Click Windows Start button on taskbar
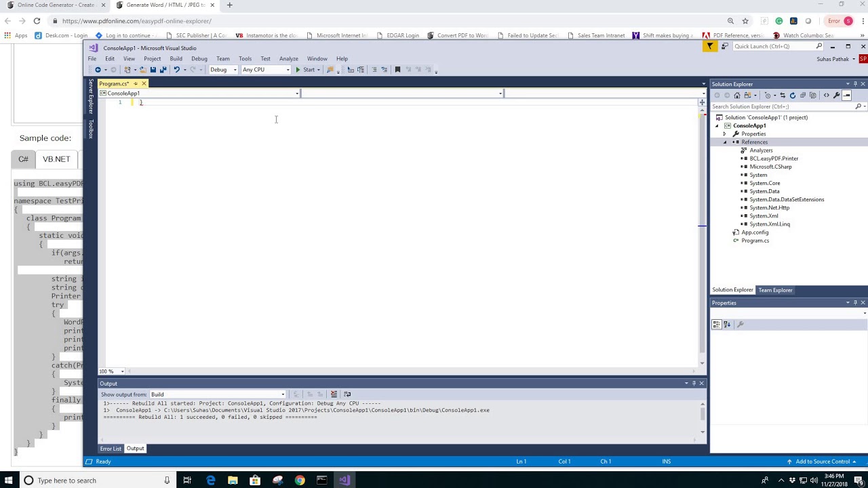 pyautogui.click(x=9, y=481)
